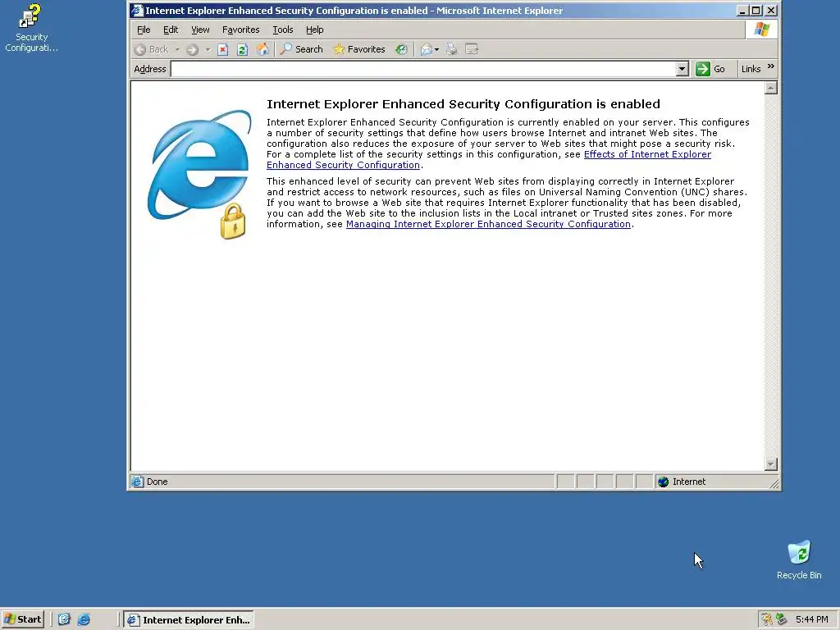The width and height of the screenshot is (840, 630).
Task: Open the IE system menu icon in title bar
Action: click(x=137, y=10)
